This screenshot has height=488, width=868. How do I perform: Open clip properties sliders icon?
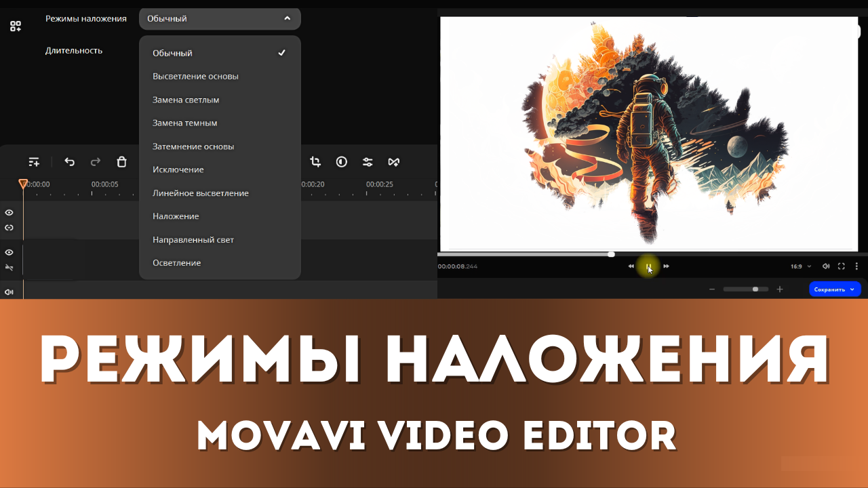coord(368,162)
